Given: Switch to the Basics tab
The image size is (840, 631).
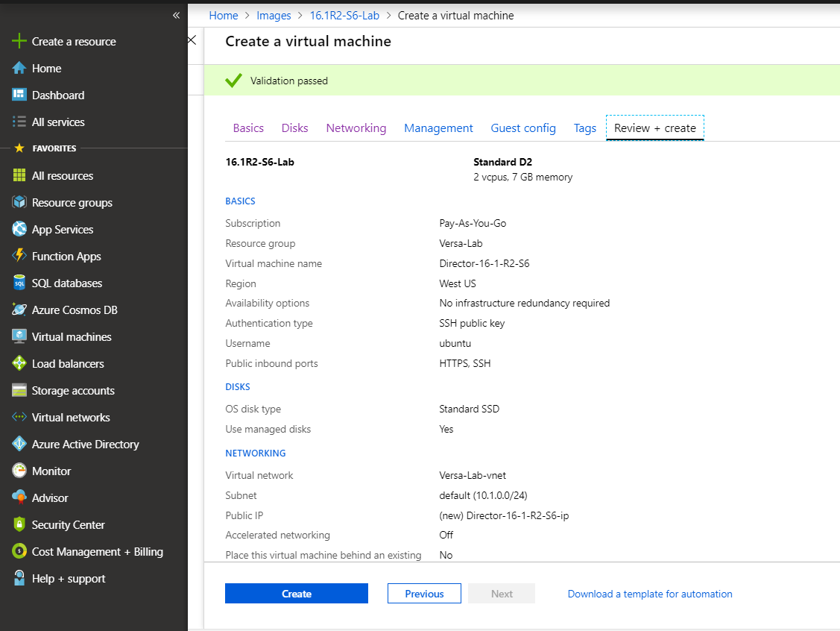Looking at the screenshot, I should click(x=248, y=128).
